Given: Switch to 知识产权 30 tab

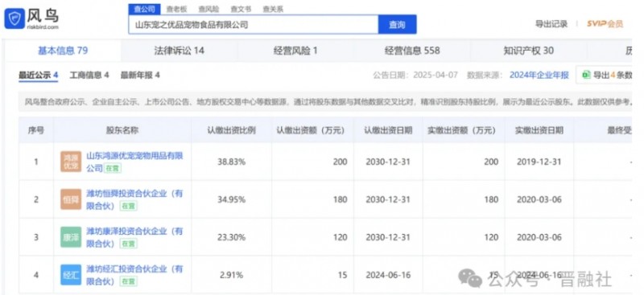Looking at the screenshot, I should point(529,51).
